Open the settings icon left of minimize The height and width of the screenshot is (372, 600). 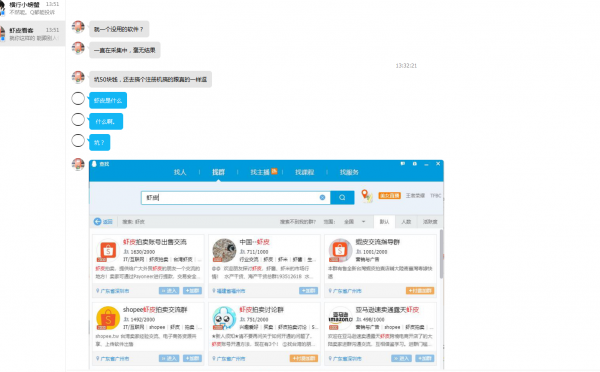pos(414,164)
